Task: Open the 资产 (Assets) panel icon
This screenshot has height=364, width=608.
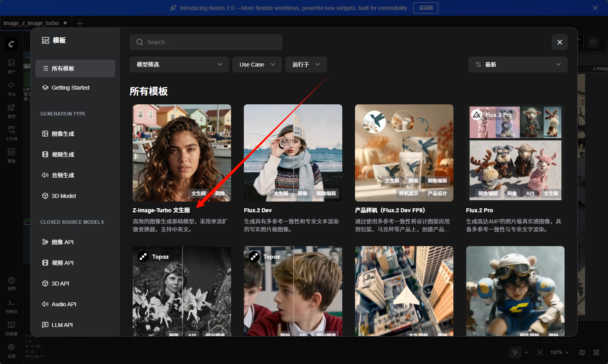Action: [x=11, y=66]
